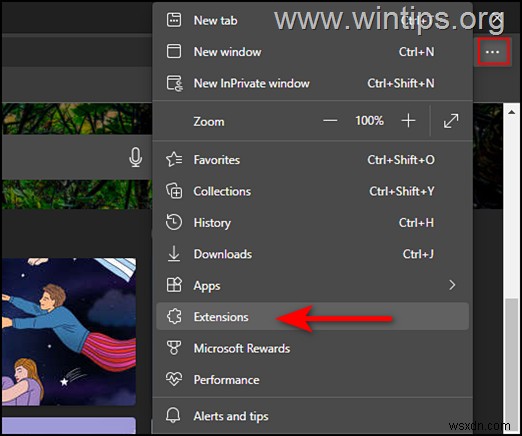
Task: Click the Favorites star icon
Action: [x=174, y=159]
